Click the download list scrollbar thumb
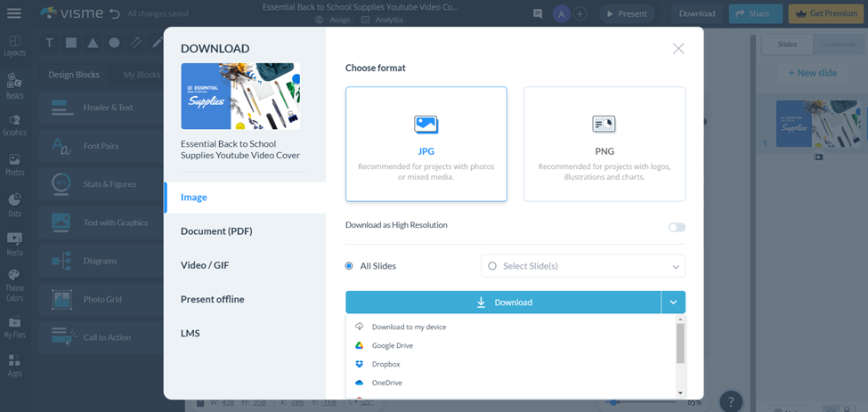Viewport: 868px width, 412px height. pyautogui.click(x=680, y=343)
